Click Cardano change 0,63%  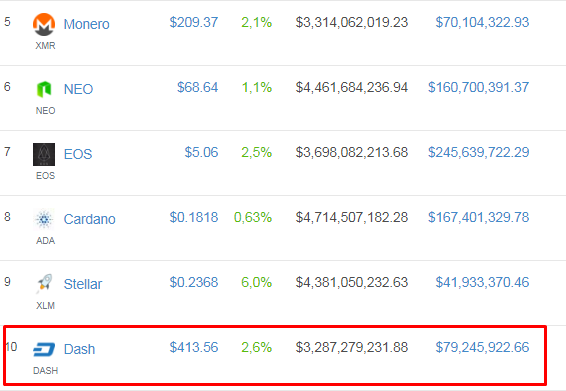[253, 217]
